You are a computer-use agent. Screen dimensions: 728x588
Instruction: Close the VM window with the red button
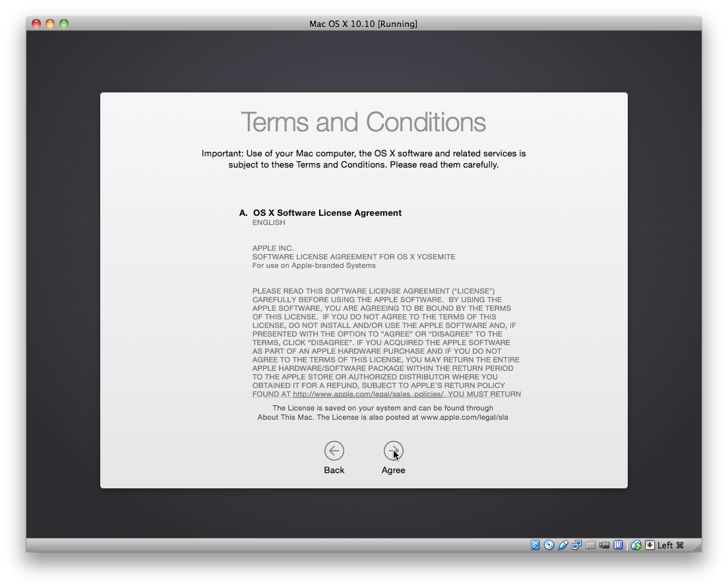pyautogui.click(x=36, y=24)
